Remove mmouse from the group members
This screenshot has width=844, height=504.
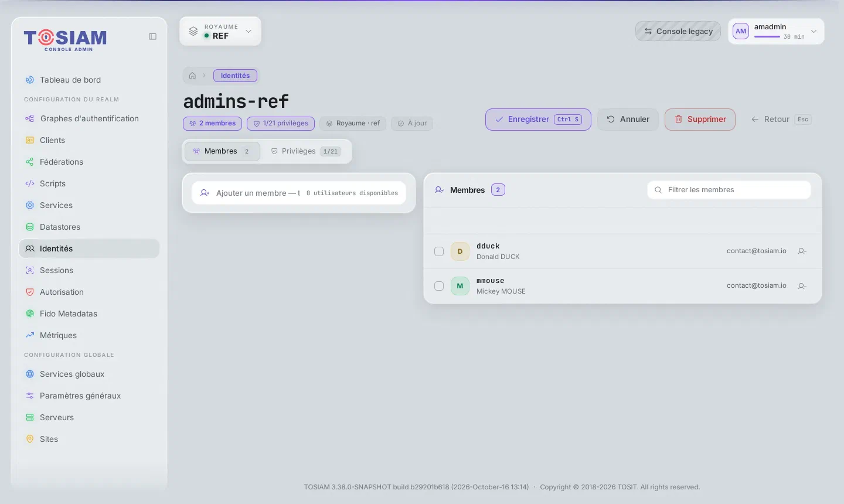(x=802, y=286)
